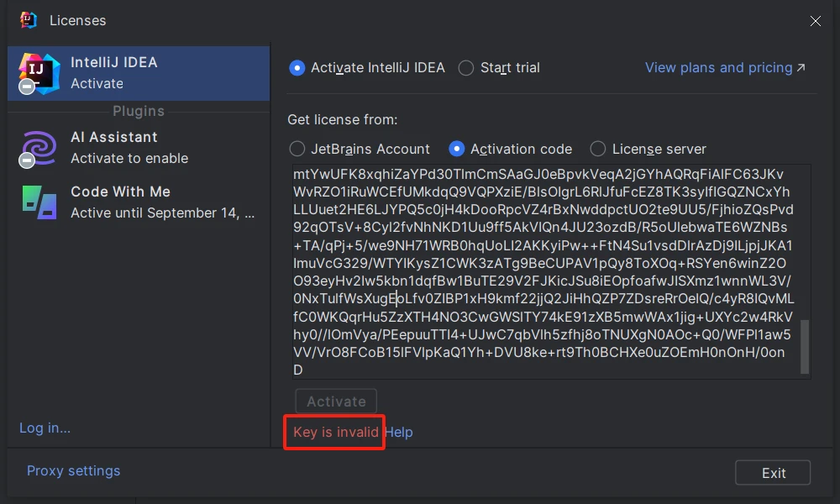The width and height of the screenshot is (840, 504).
Task: Open Proxy settings
Action: point(73,471)
